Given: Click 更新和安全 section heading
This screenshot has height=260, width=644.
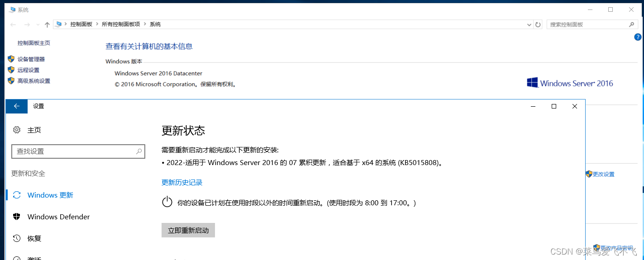Looking at the screenshot, I should [x=29, y=174].
